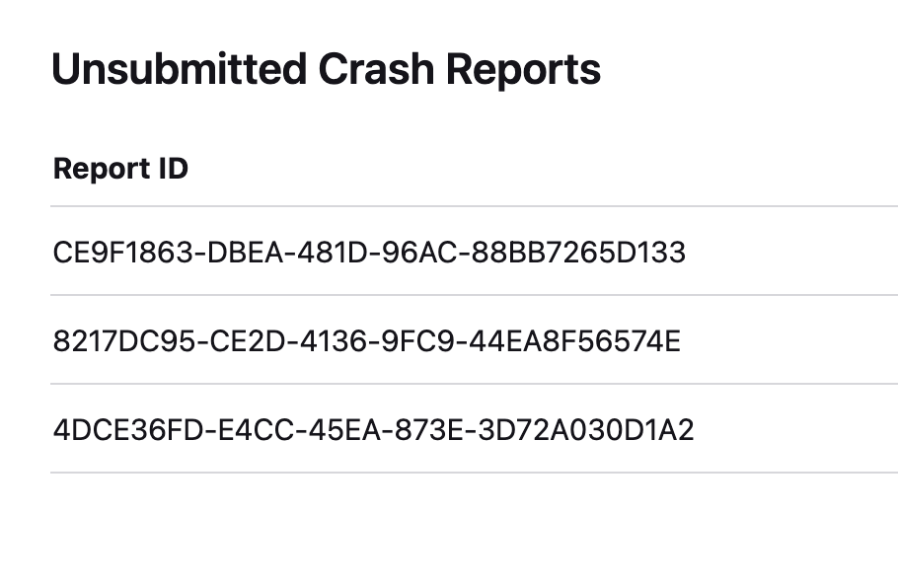This screenshot has height=588, width=898.
Task: Click the 9FC9 segment in second row
Action: pos(418,341)
